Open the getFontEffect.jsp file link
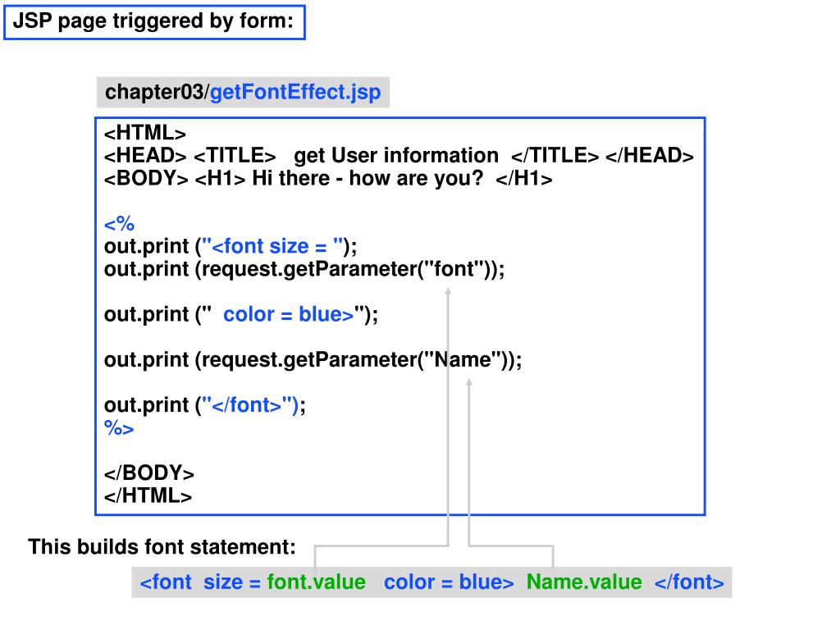 click(295, 92)
